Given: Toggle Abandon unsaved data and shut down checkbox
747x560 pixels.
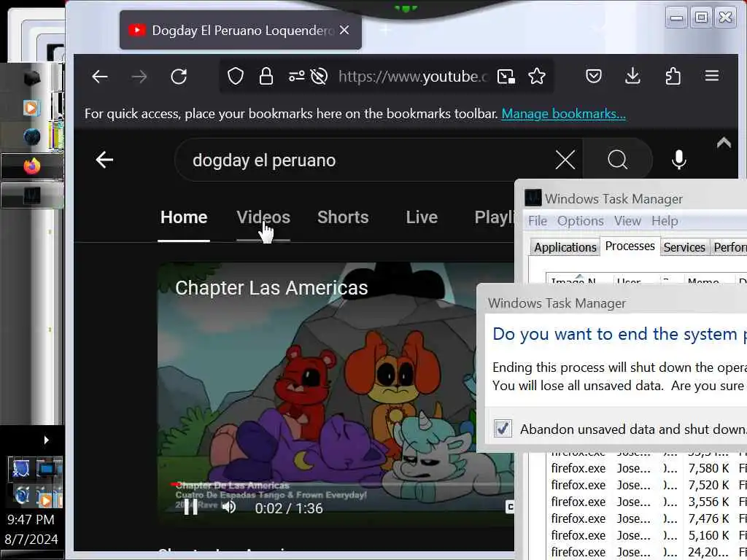Looking at the screenshot, I should pos(503,429).
